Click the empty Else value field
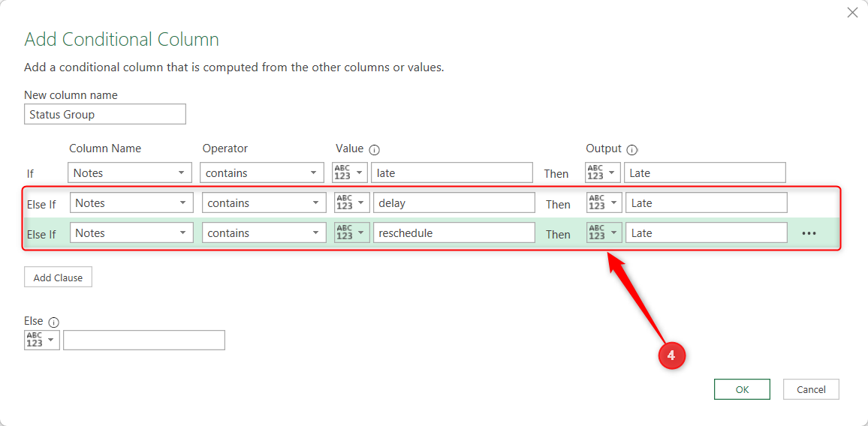Image resolution: width=868 pixels, height=426 pixels. click(144, 340)
